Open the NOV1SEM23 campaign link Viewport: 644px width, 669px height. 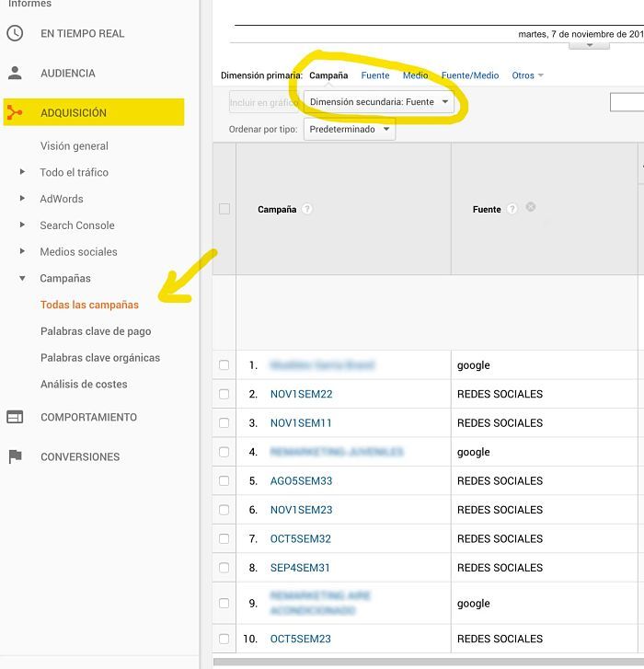pyautogui.click(x=301, y=510)
